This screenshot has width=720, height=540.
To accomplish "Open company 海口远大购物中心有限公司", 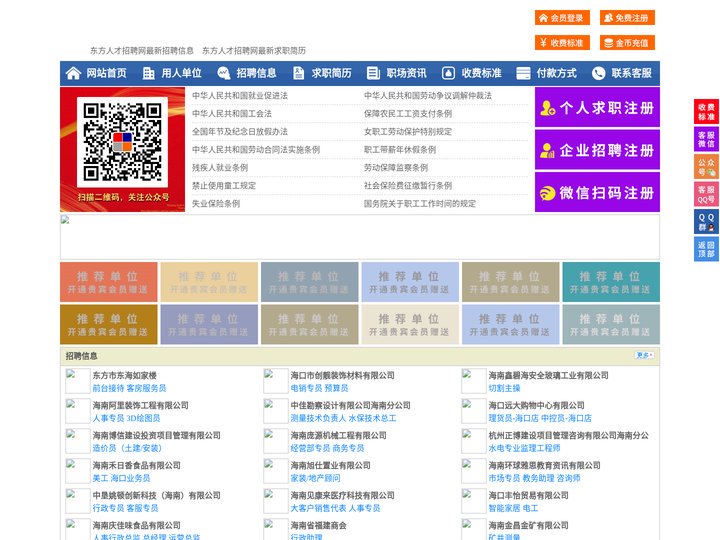I will tap(536, 405).
